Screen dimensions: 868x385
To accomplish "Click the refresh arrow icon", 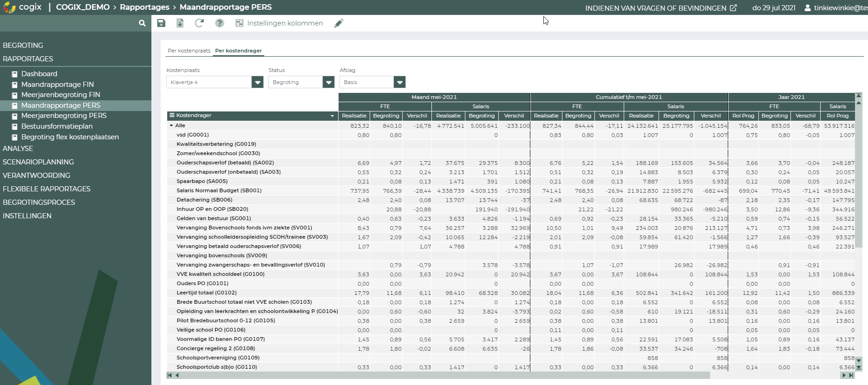I will pyautogui.click(x=199, y=23).
